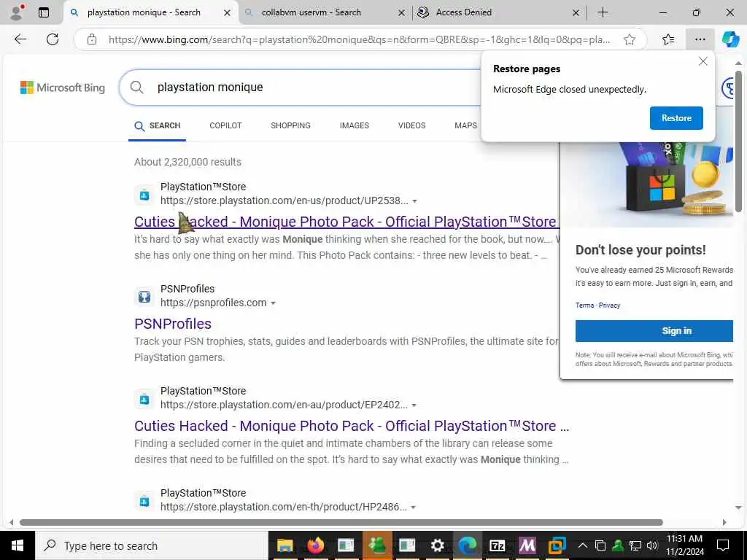
Task: Click the Windows taskbar search field
Action: pyautogui.click(x=152, y=545)
